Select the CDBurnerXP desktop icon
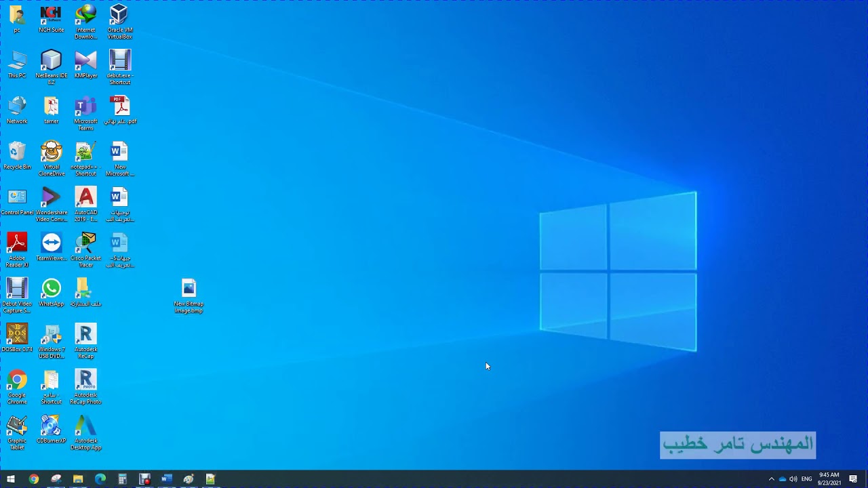 (x=51, y=430)
